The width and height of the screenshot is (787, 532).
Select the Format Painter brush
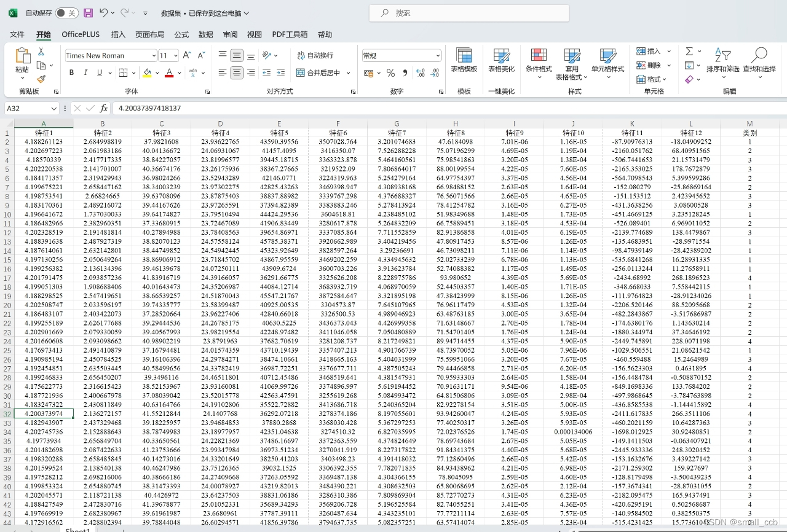tap(41, 79)
